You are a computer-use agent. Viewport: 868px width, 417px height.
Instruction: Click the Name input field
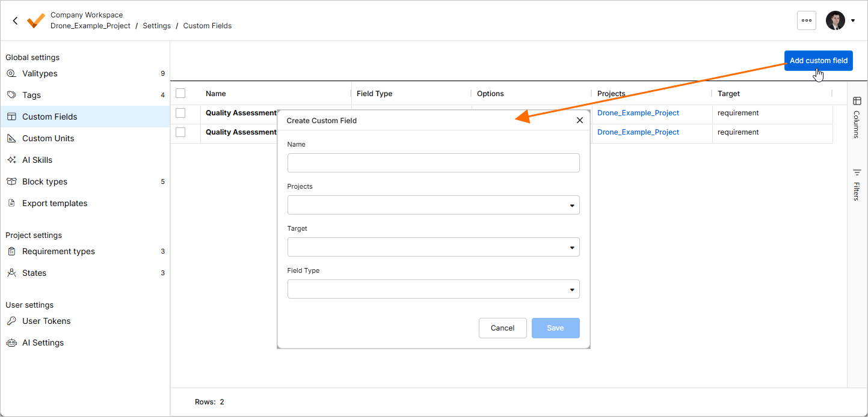click(434, 163)
